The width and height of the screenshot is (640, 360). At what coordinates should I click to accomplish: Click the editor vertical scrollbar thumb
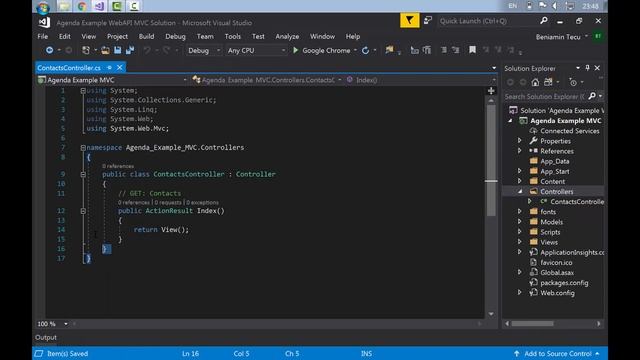point(491,160)
